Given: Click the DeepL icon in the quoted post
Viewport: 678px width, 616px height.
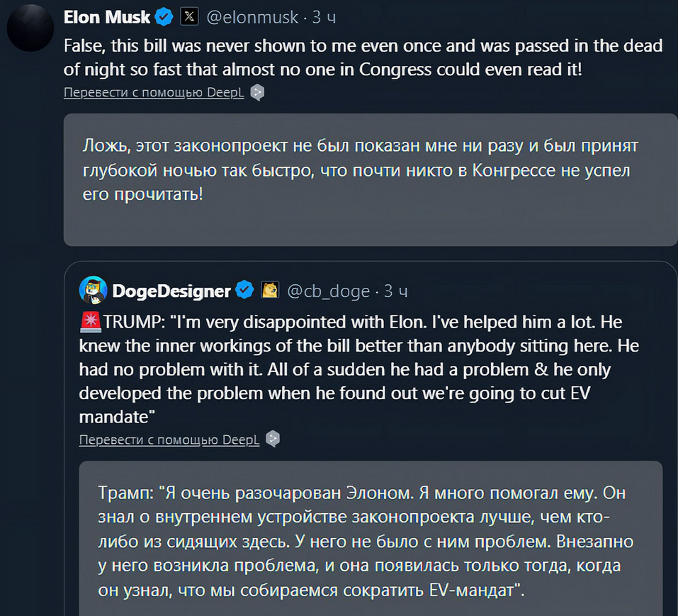Looking at the screenshot, I should pos(273,439).
